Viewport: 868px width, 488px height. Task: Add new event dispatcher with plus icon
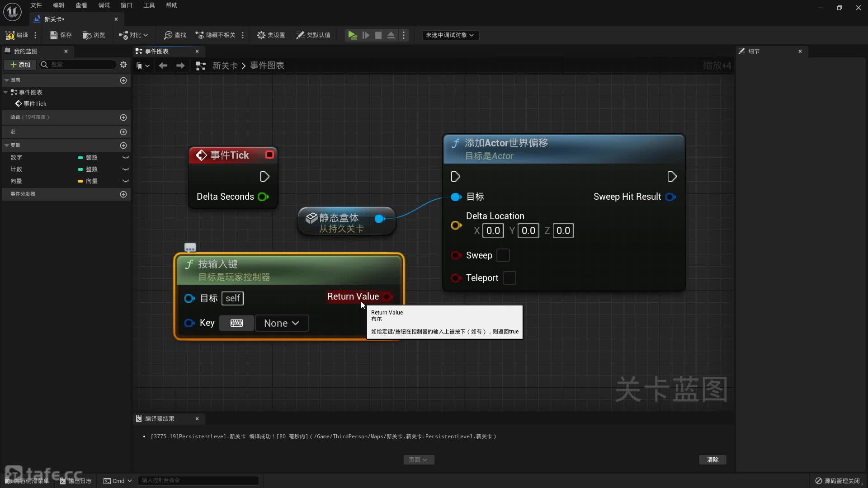(123, 194)
